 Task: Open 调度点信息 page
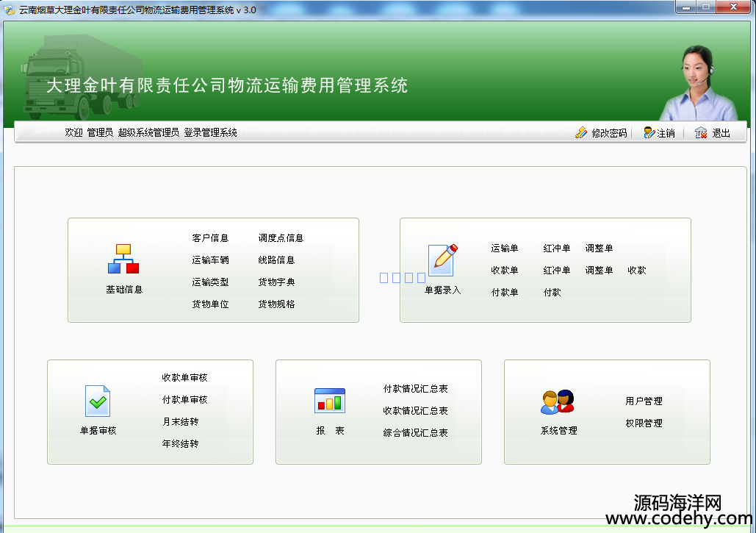(x=281, y=237)
